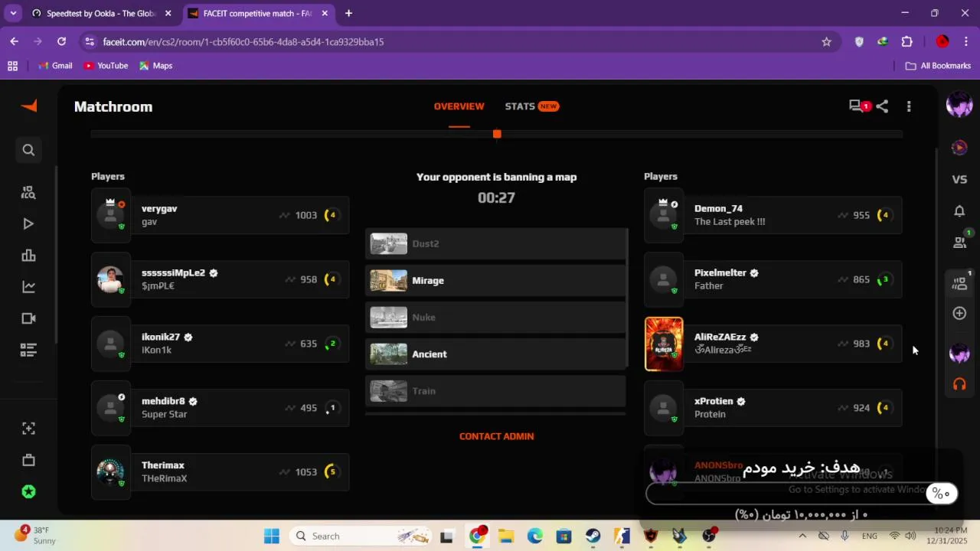Click the capture frame icon in left sidebar
Viewport: 980px width, 551px height.
tap(28, 429)
